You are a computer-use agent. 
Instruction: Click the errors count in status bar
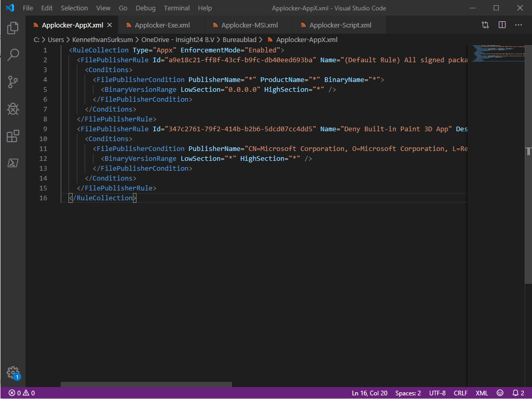pyautogui.click(x=15, y=393)
